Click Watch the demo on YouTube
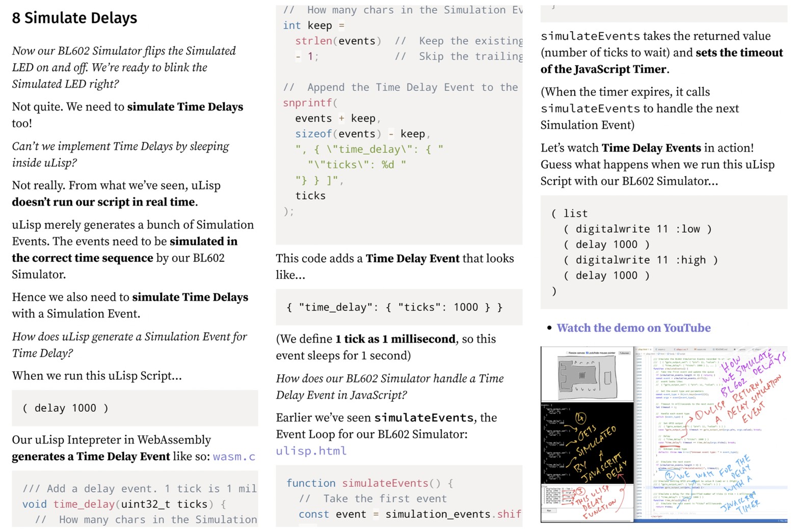Viewport: 799px width, 532px height. tap(633, 328)
